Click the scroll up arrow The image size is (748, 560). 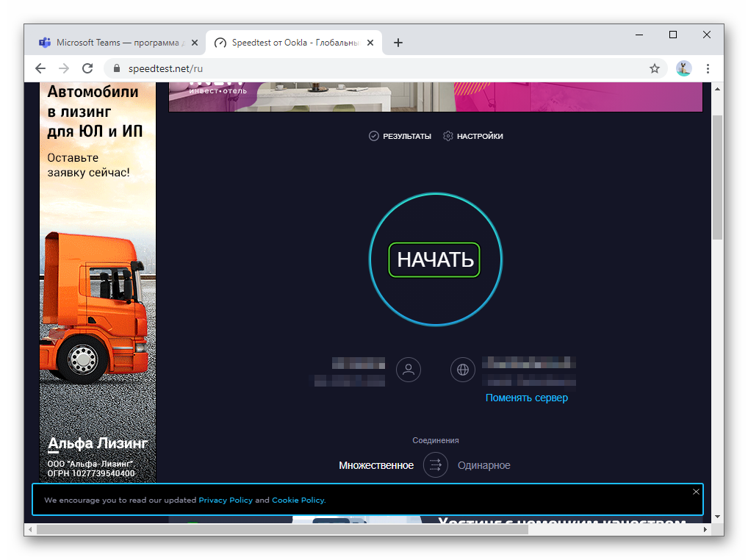(x=717, y=89)
